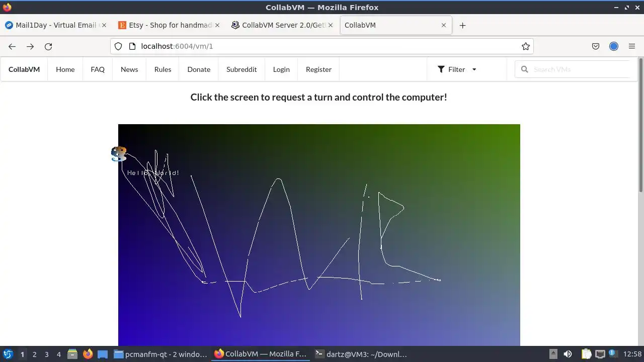
Task: Expand the Filter dropdown
Action: (457, 69)
